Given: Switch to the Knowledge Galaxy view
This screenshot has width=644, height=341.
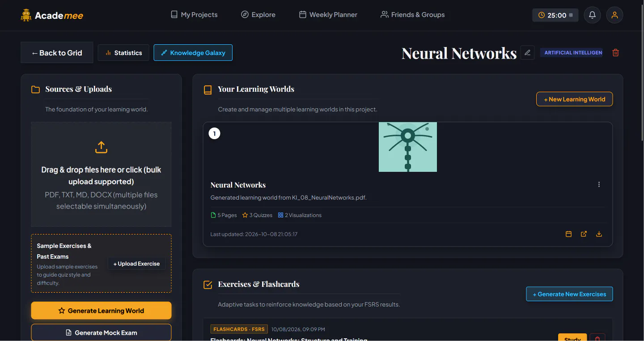Looking at the screenshot, I should click(x=193, y=53).
